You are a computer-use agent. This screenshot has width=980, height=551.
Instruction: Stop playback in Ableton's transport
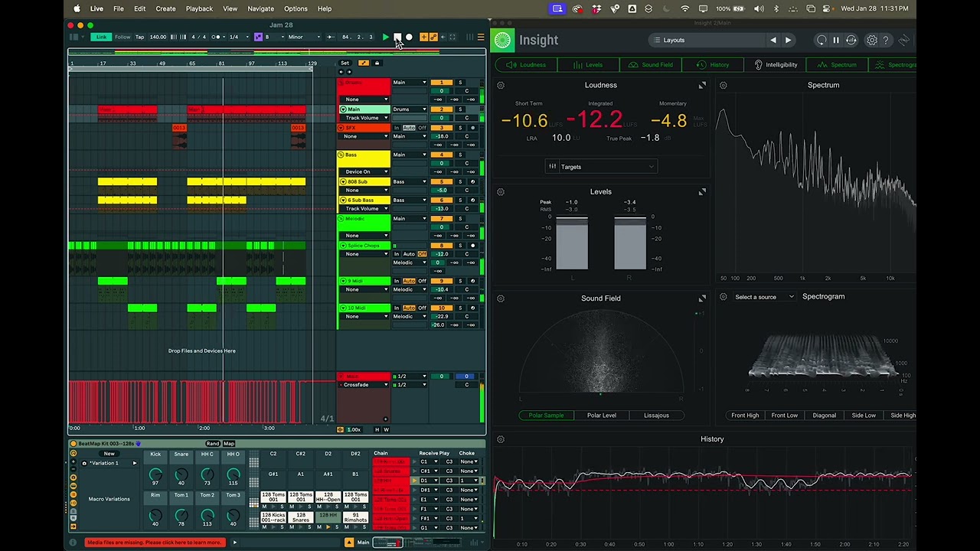[397, 37]
